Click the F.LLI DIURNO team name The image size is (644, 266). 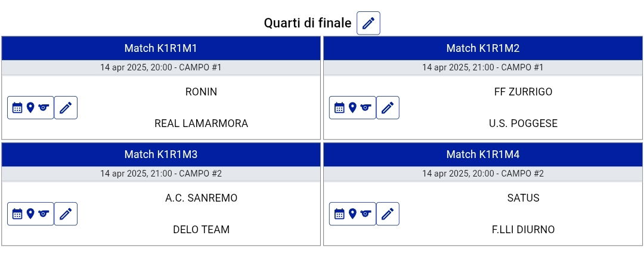point(523,230)
